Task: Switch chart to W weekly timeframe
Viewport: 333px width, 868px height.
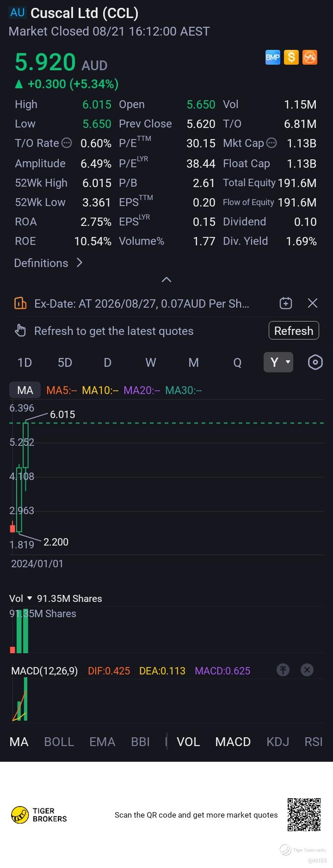Action: pos(151,363)
